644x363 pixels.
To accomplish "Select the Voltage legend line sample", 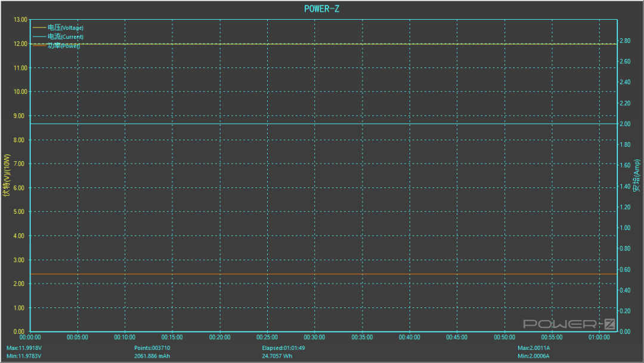I will 39,27.
